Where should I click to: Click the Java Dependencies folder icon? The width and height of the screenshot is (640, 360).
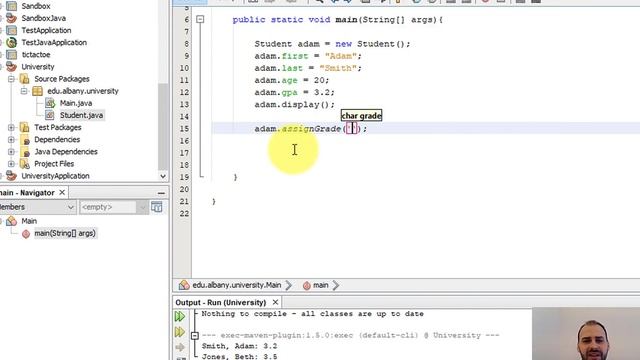[x=24, y=152]
